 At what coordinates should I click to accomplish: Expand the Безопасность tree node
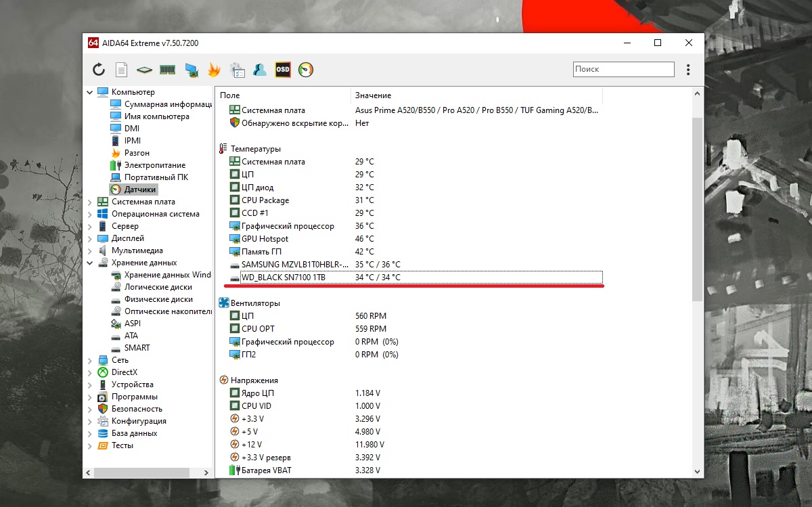90,409
